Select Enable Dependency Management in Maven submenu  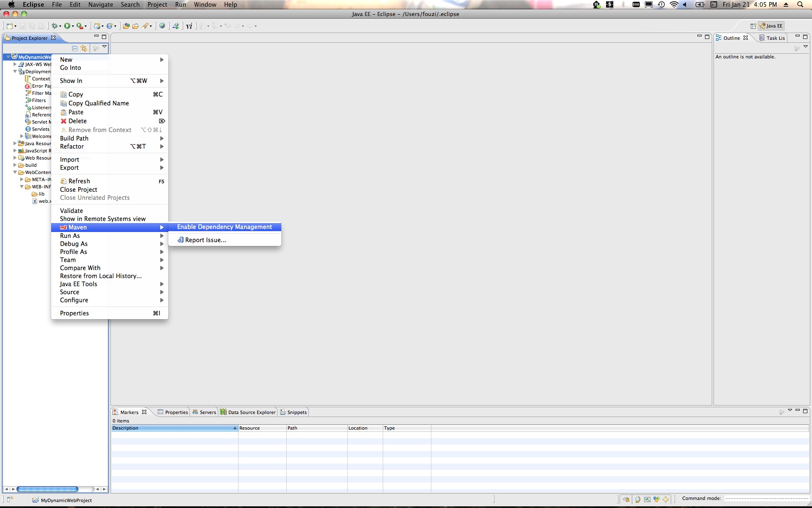coord(225,227)
